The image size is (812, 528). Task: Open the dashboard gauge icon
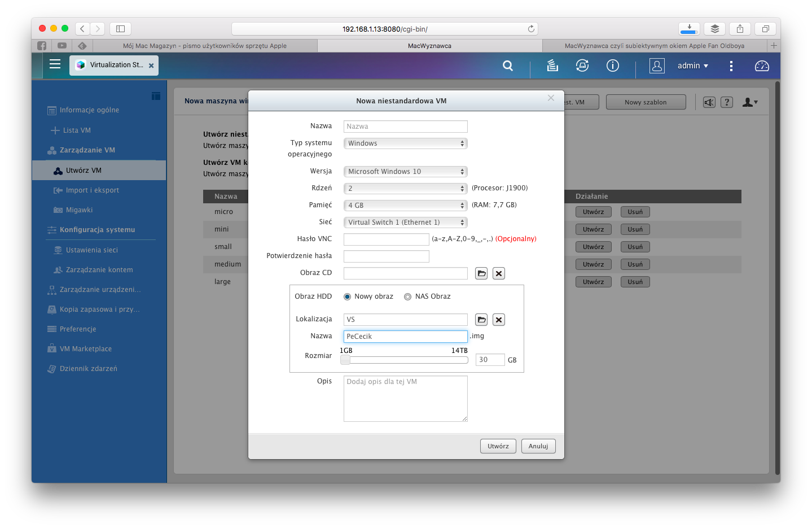pyautogui.click(x=762, y=66)
